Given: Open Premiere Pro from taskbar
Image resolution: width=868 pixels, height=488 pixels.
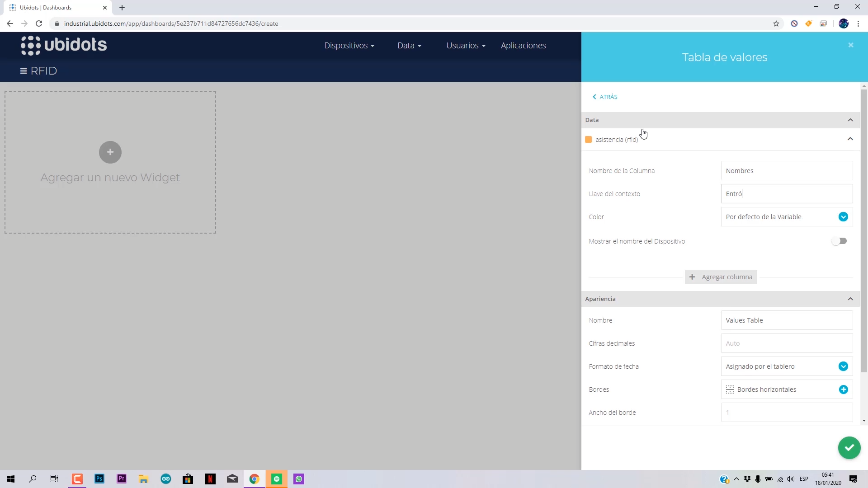Looking at the screenshot, I should point(122,479).
